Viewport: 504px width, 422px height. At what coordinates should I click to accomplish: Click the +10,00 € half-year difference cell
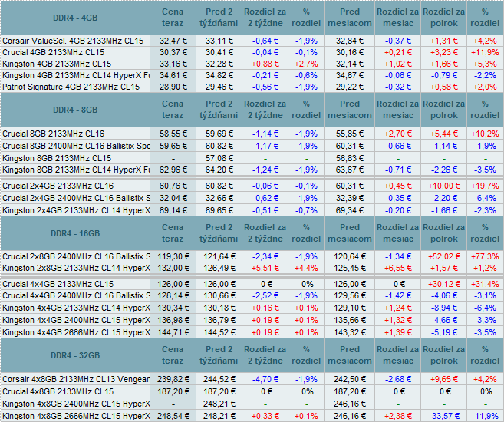pos(444,186)
